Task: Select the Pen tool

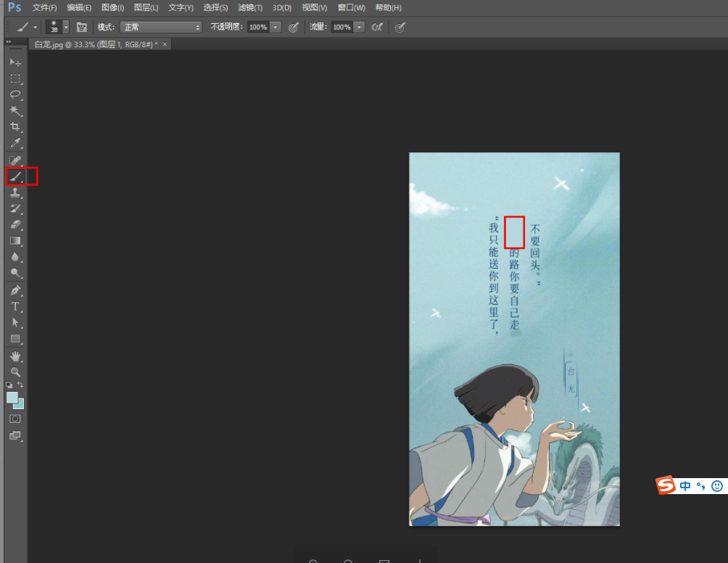Action: click(x=15, y=290)
